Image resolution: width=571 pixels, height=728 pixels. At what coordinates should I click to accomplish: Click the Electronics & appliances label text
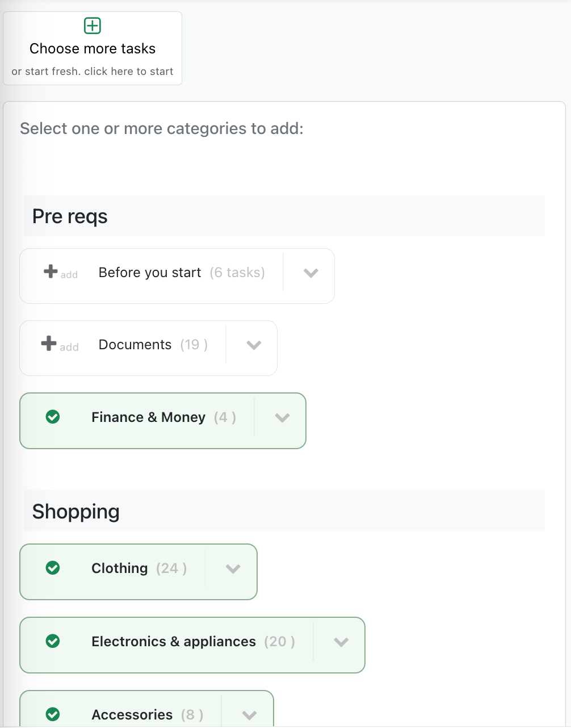pos(174,642)
